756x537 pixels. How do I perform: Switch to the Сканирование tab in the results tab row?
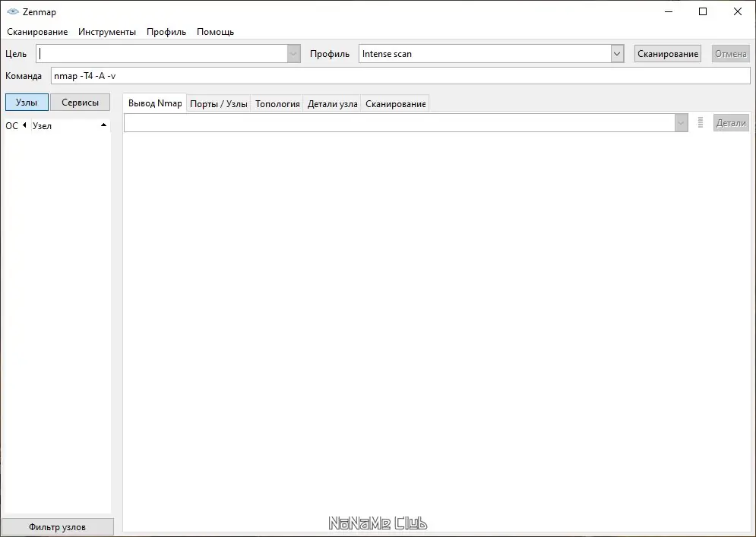click(x=395, y=103)
